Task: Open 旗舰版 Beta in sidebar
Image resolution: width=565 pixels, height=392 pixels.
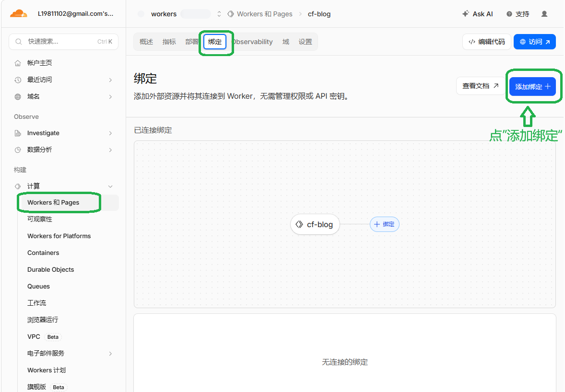Action: (46, 387)
